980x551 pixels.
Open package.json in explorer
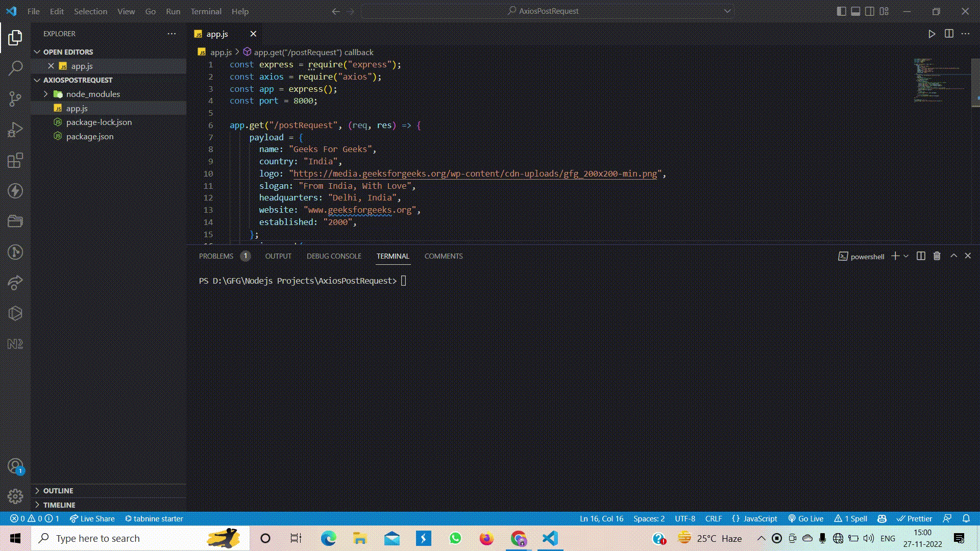90,137
